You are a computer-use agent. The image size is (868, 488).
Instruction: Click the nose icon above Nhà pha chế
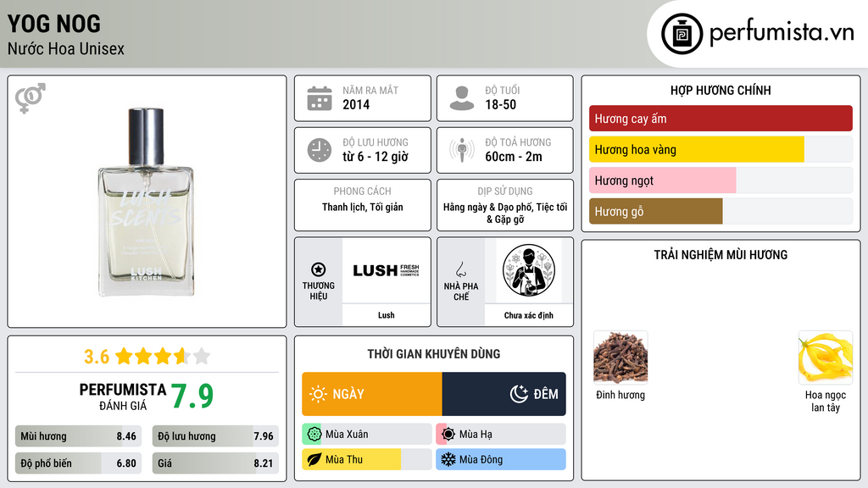click(x=460, y=269)
